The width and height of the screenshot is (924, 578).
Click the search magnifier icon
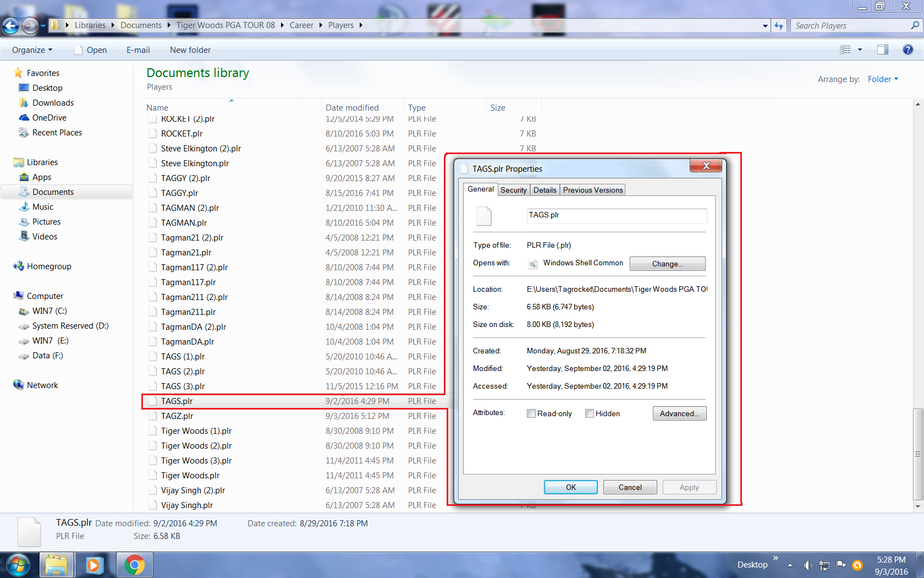[915, 25]
